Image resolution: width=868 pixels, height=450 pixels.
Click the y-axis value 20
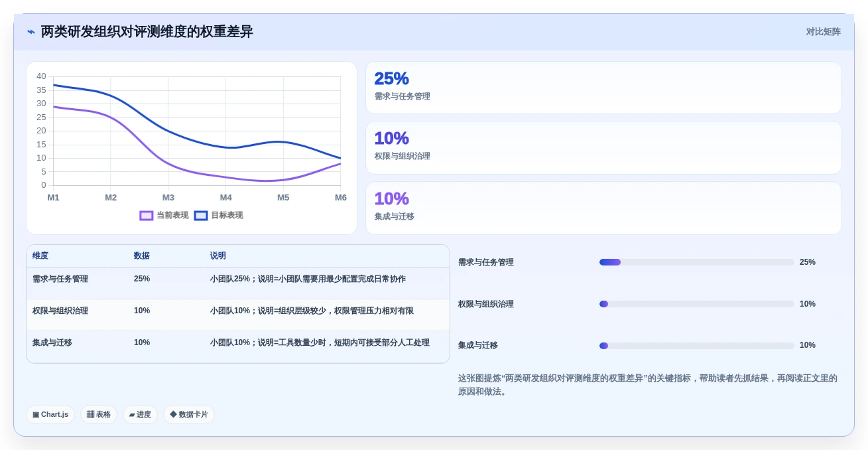pyautogui.click(x=41, y=131)
